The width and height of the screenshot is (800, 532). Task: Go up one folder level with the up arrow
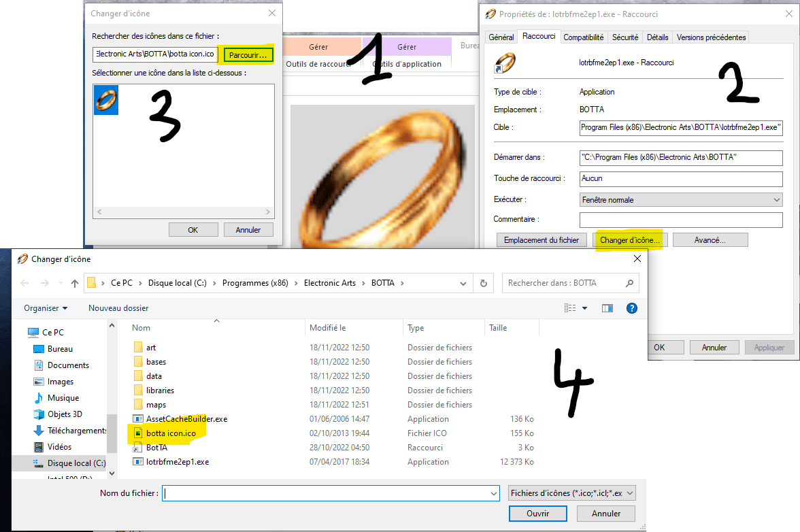pyautogui.click(x=75, y=283)
